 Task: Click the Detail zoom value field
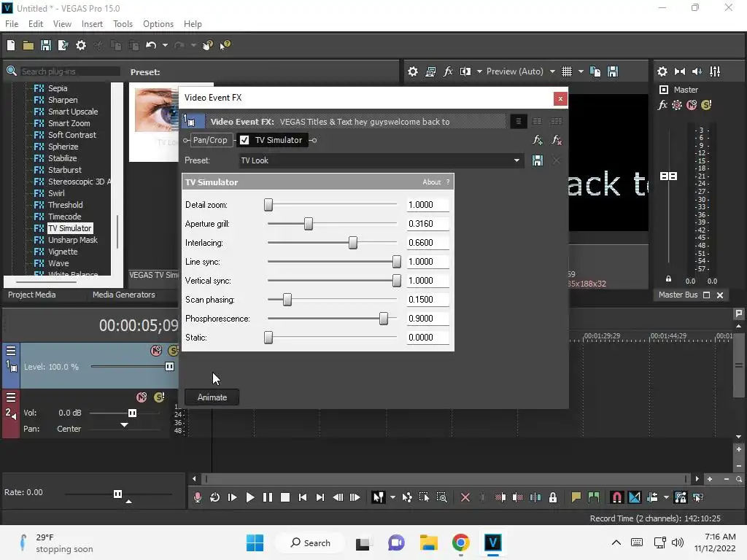click(427, 205)
